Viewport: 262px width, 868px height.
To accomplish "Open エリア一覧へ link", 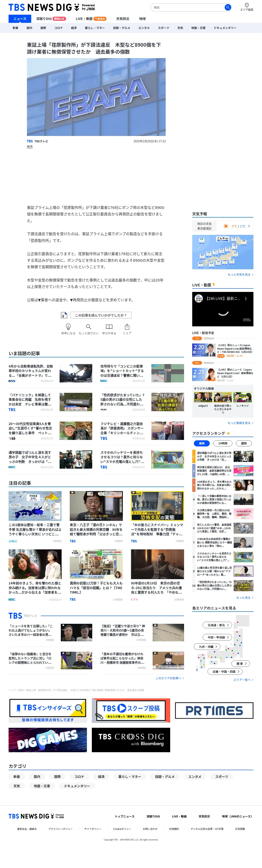I will [x=243, y=680].
